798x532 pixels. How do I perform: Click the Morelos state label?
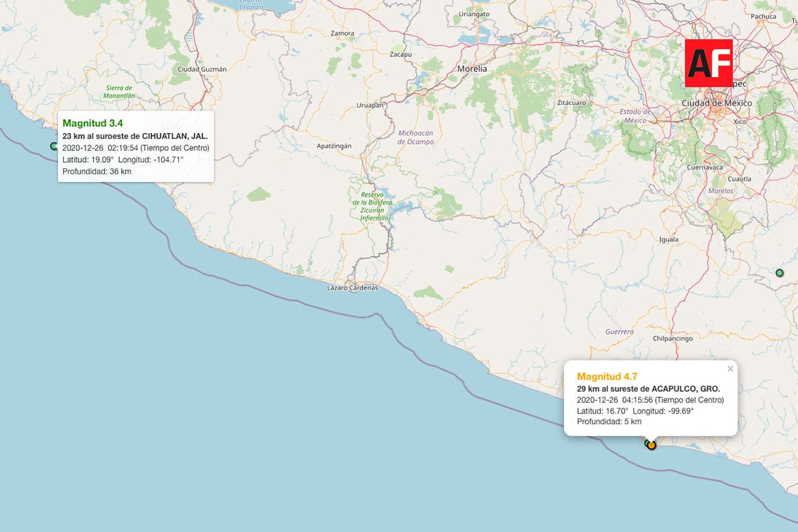722,191
